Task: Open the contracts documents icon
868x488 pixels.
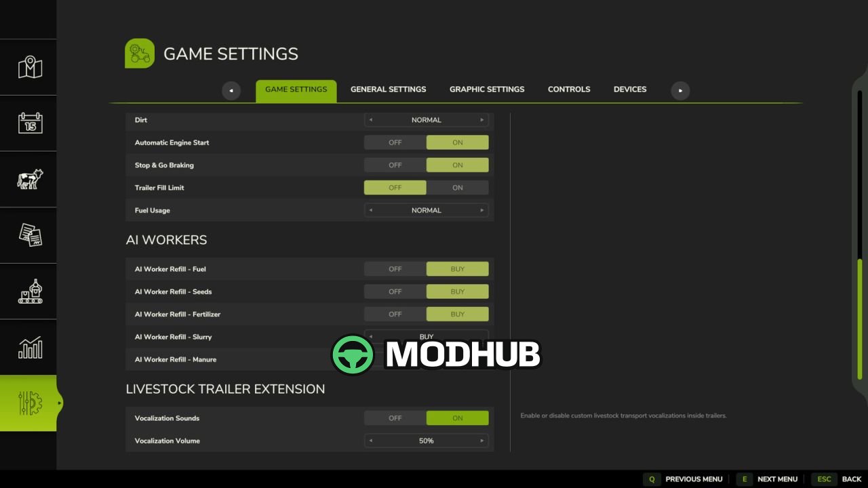Action: tap(30, 235)
